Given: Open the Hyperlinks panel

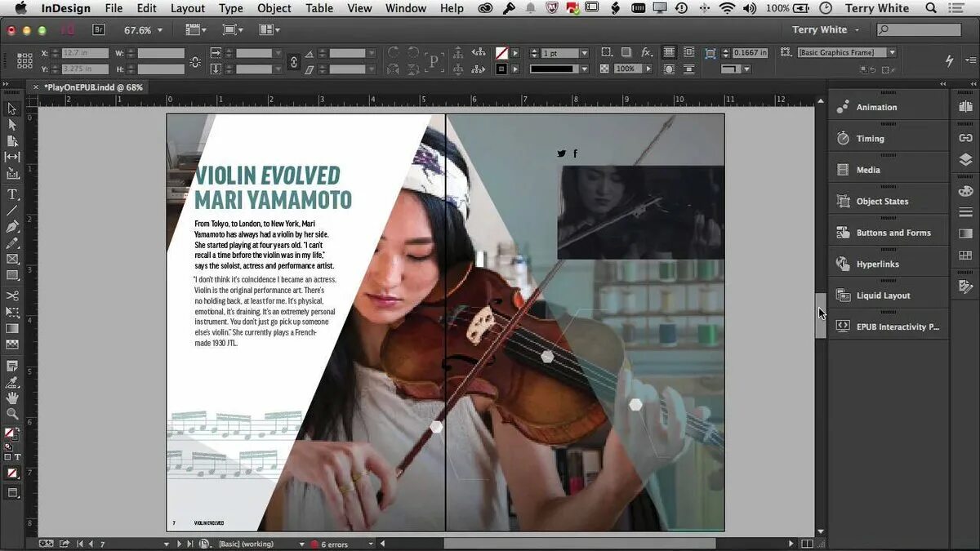Looking at the screenshot, I should (878, 264).
